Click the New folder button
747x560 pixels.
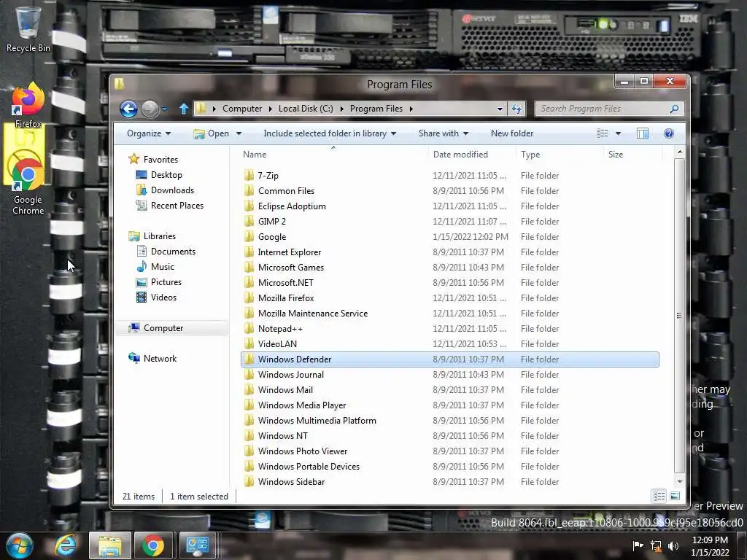(x=512, y=133)
